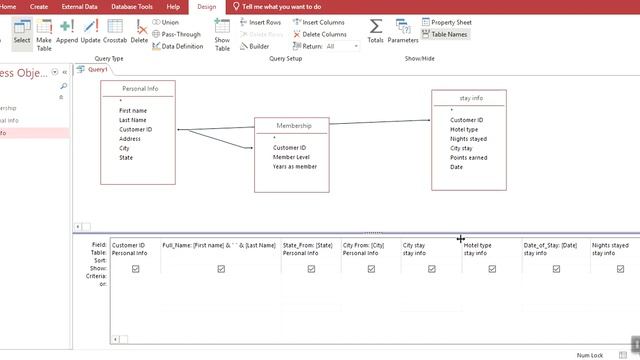
Task: Choose the Make Table query icon
Action: 44,35
